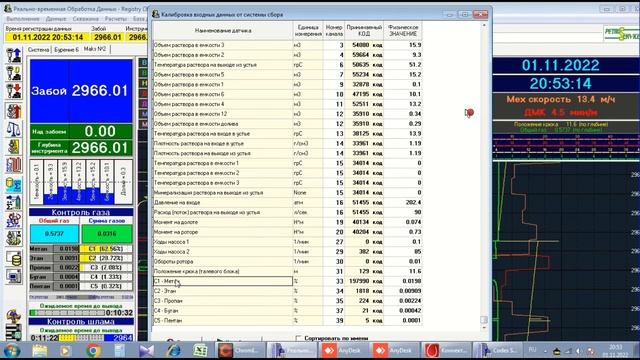Switch to the Майз №2 tab
Image resolution: width=640 pixels, height=360 pixels.
[x=95, y=49]
